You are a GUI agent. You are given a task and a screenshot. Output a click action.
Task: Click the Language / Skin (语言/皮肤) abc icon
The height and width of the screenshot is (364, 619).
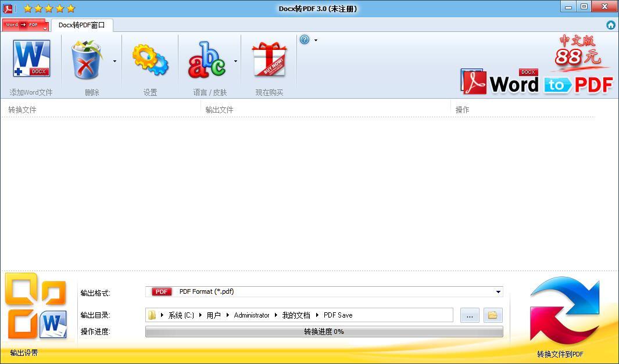pos(207,60)
